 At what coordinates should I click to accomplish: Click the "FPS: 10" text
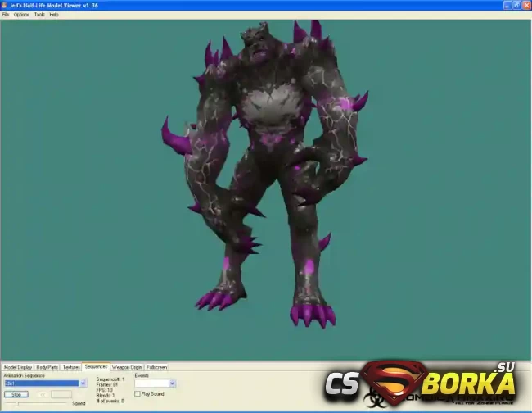click(x=105, y=390)
